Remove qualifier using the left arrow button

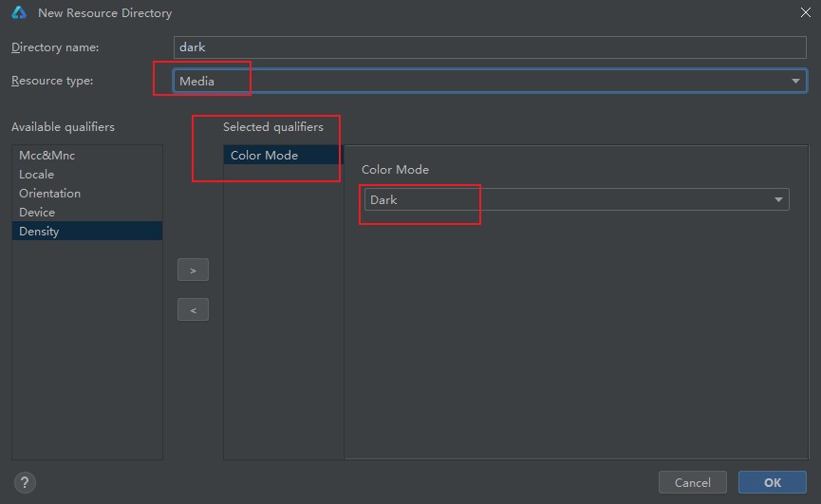[x=193, y=310]
